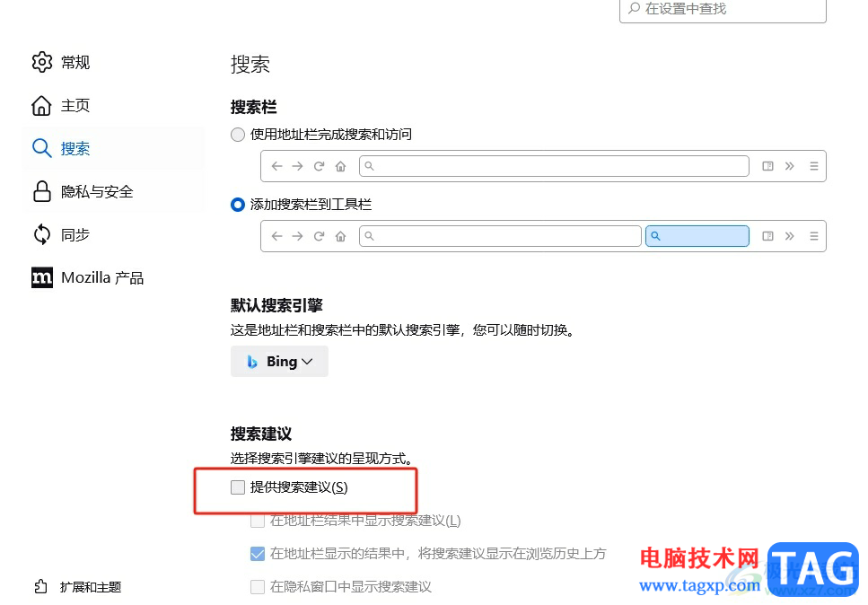Enable the 提供搜索建议 checkbox
The width and height of the screenshot is (868, 605).
click(238, 487)
